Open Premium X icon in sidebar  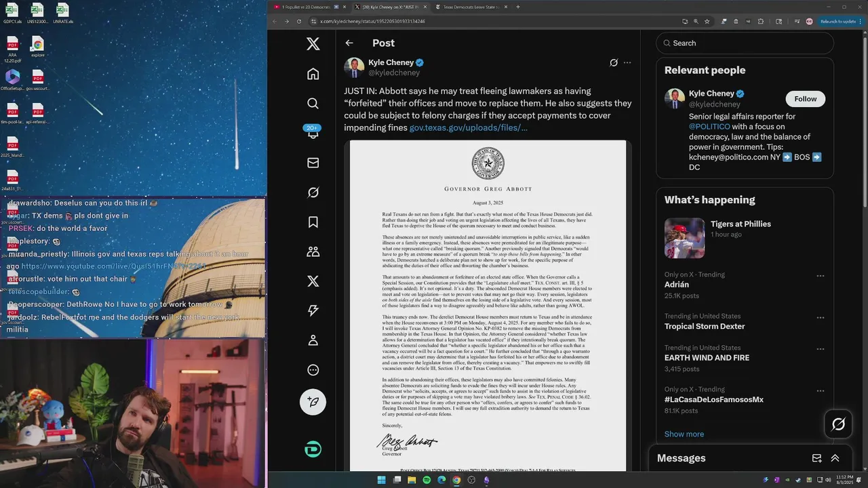click(313, 281)
